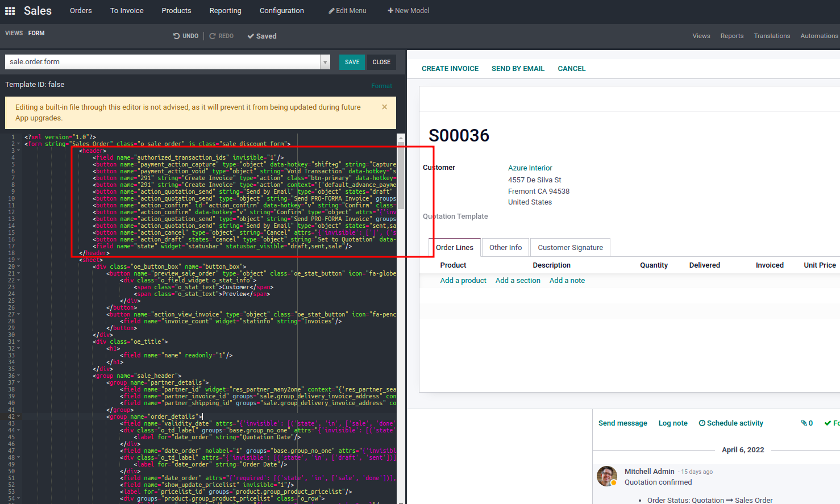Click the paperclip attachments icon

coord(804,423)
